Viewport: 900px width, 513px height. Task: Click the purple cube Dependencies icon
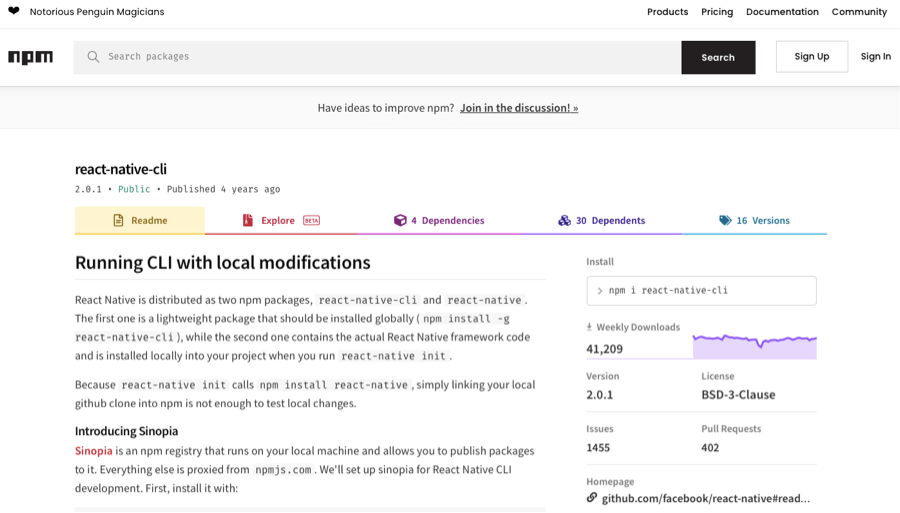click(x=400, y=220)
